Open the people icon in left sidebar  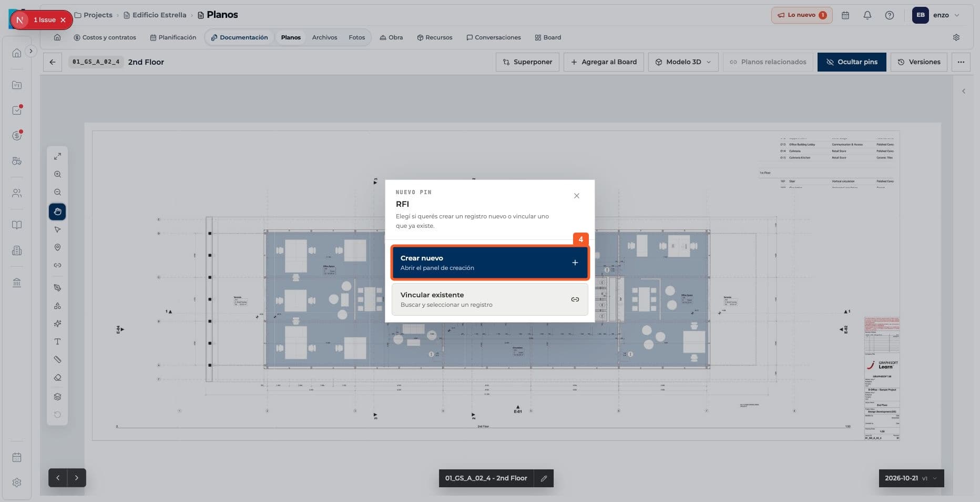(17, 193)
